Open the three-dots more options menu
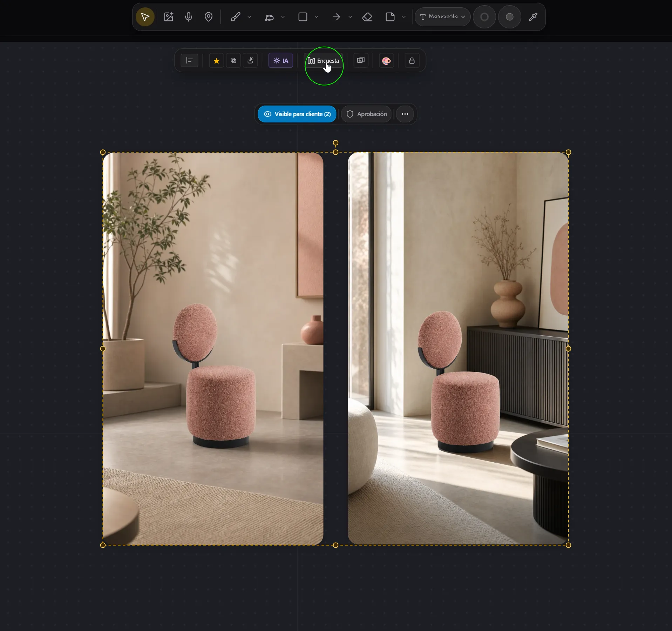 (405, 114)
